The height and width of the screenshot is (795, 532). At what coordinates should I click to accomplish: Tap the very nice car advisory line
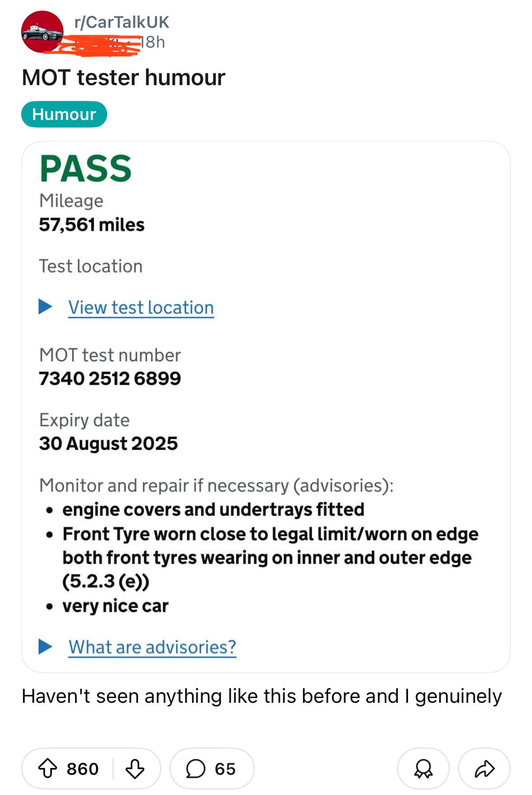[116, 606]
